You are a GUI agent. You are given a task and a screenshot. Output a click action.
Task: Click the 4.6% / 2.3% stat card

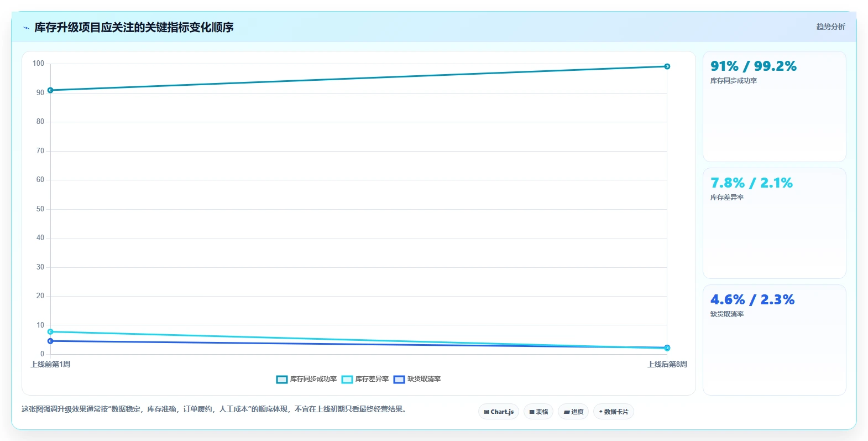775,340
